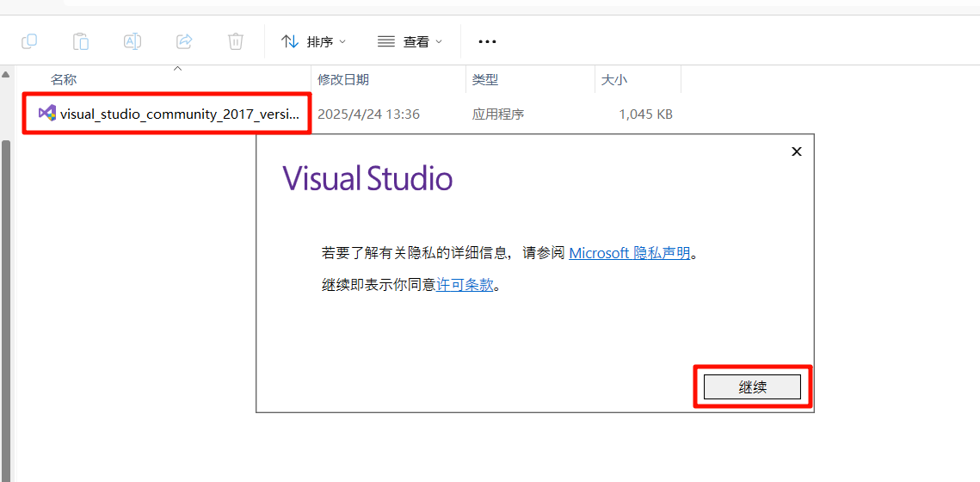Click the Delete trash can icon
Image resolution: width=980 pixels, height=482 pixels.
235,42
